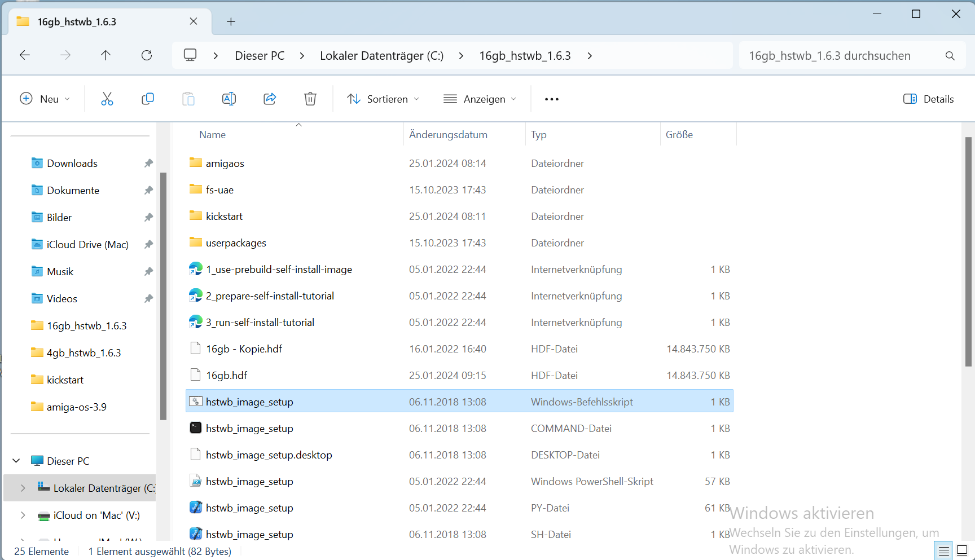Screen dimensions: 975x560
Task: Open the Anzeigen dropdown menu
Action: point(480,99)
